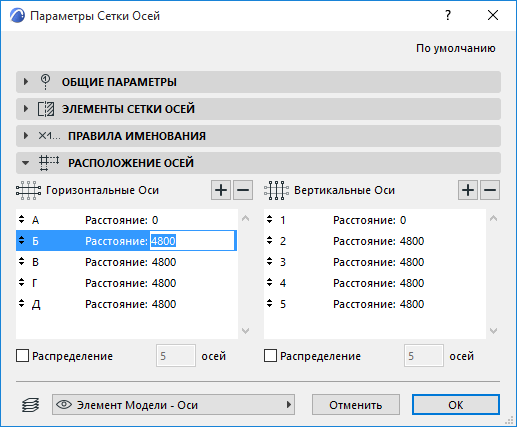Remove a horizontal axis with minus button

(243, 190)
